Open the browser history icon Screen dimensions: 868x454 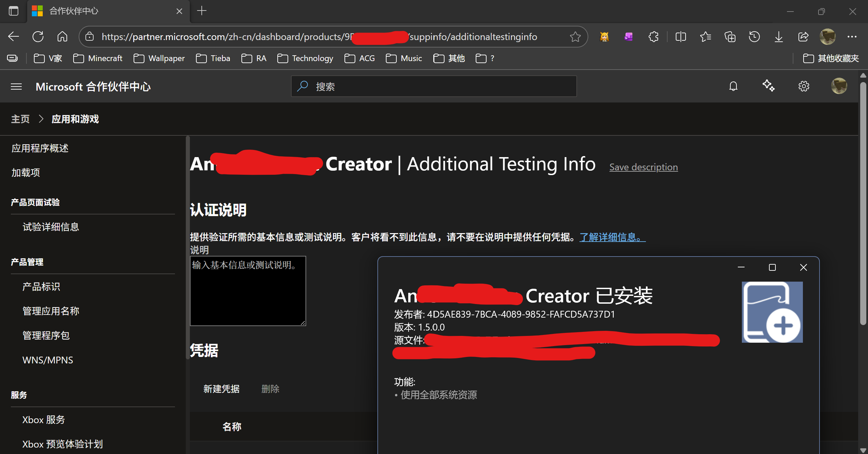(x=754, y=37)
